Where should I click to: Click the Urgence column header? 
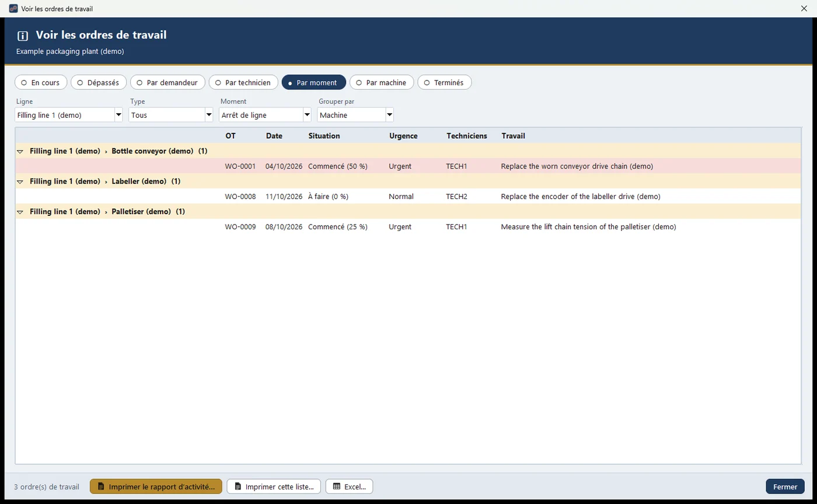[x=403, y=136]
